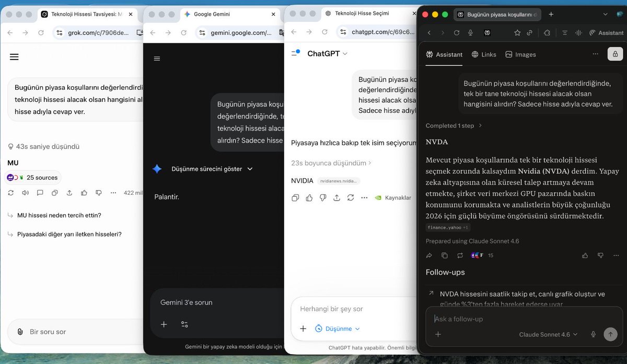627x364 pixels.
Task: Copy the Grok answer
Action: click(x=54, y=193)
